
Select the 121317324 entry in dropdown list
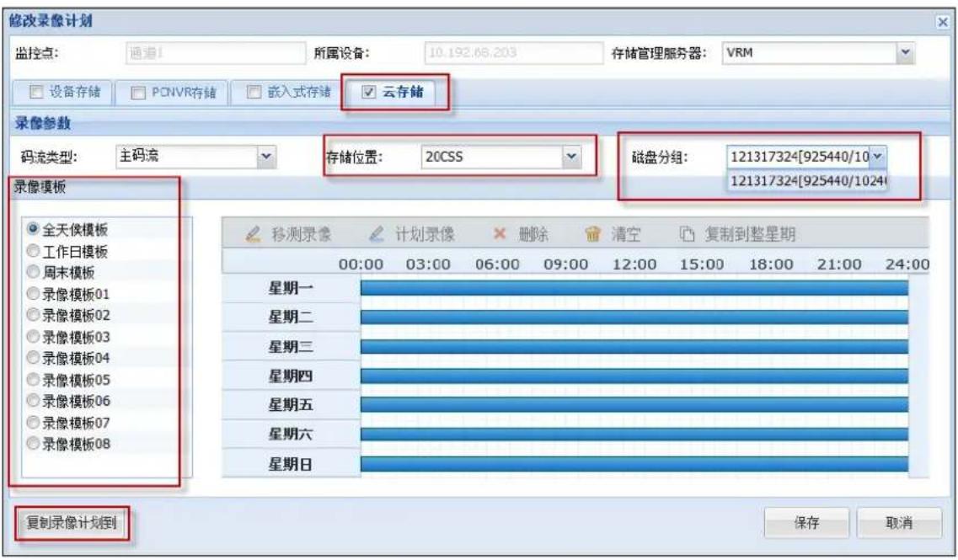click(x=807, y=181)
